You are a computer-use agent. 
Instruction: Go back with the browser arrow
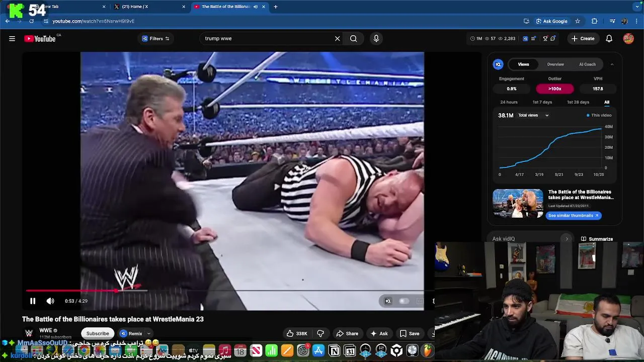coord(8,21)
